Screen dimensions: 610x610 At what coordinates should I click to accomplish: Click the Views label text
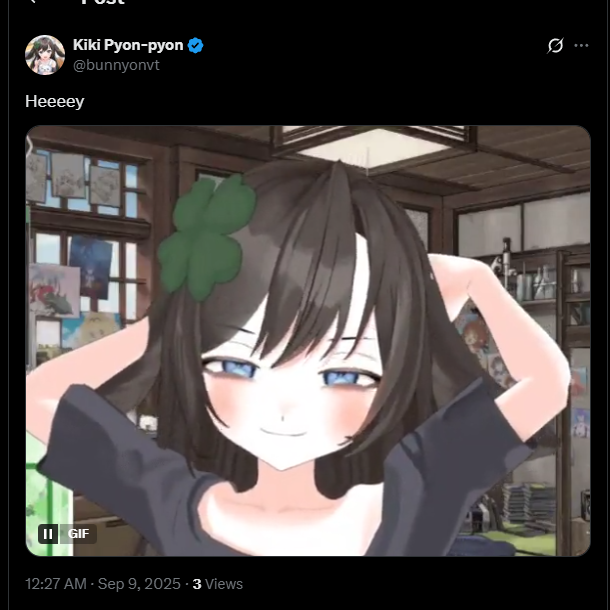click(x=224, y=584)
